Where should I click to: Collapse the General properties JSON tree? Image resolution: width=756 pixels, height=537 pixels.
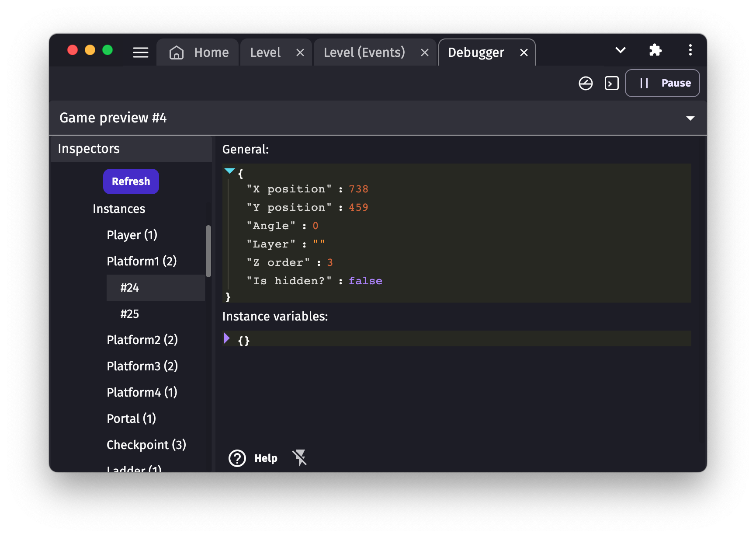point(229,171)
